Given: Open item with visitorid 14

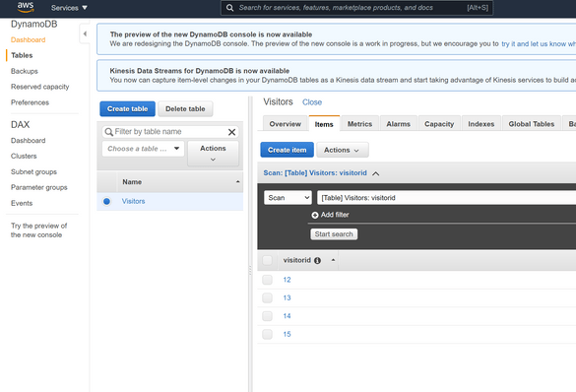Looking at the screenshot, I should pyautogui.click(x=287, y=316).
